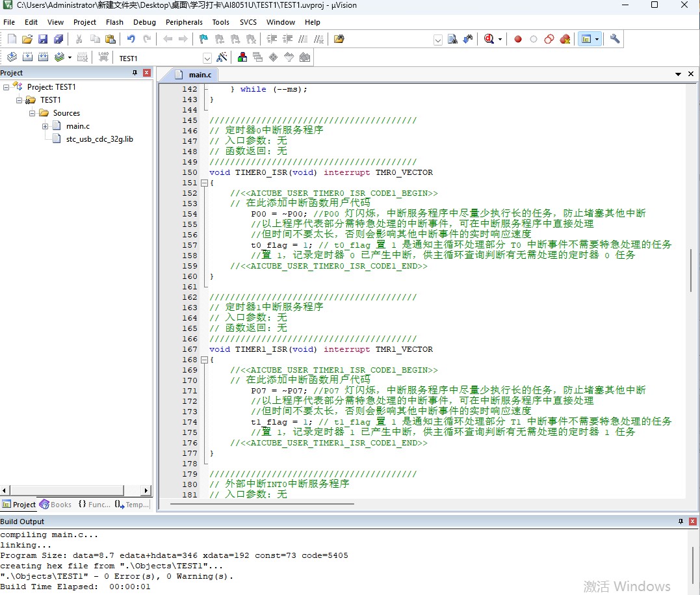Open target configuration with the wrench icon
The width and height of the screenshot is (700, 595).
(x=615, y=39)
